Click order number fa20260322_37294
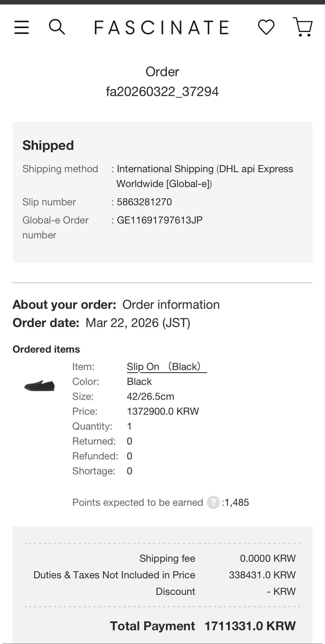The height and width of the screenshot is (644, 325). pyautogui.click(x=162, y=91)
